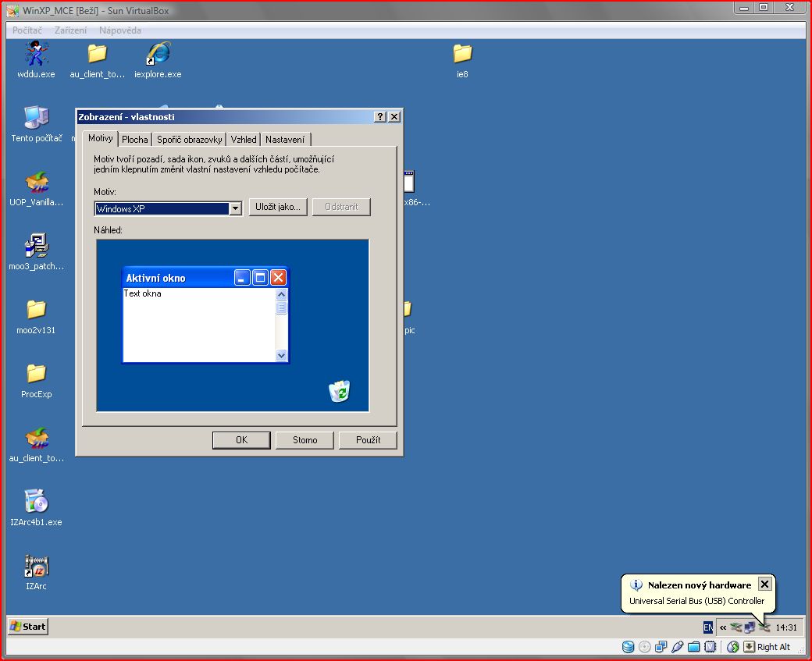Select the au_client_to... folder icon

coord(97,60)
